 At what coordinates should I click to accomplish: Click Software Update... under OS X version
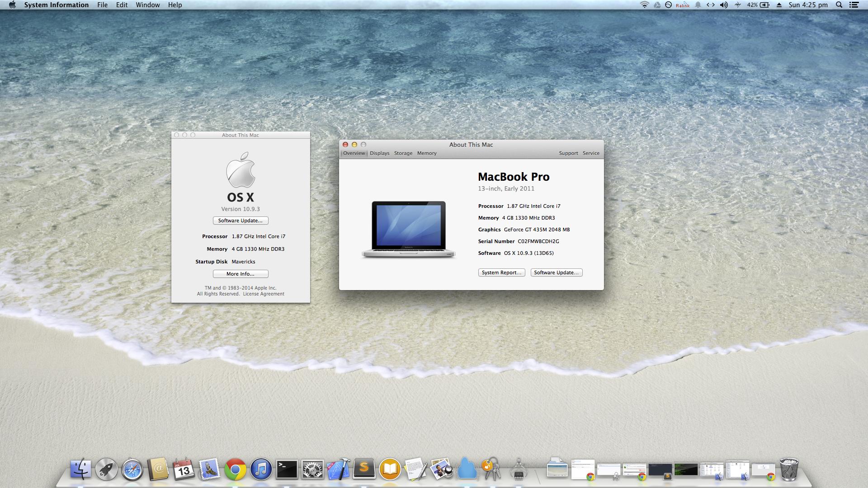click(241, 221)
